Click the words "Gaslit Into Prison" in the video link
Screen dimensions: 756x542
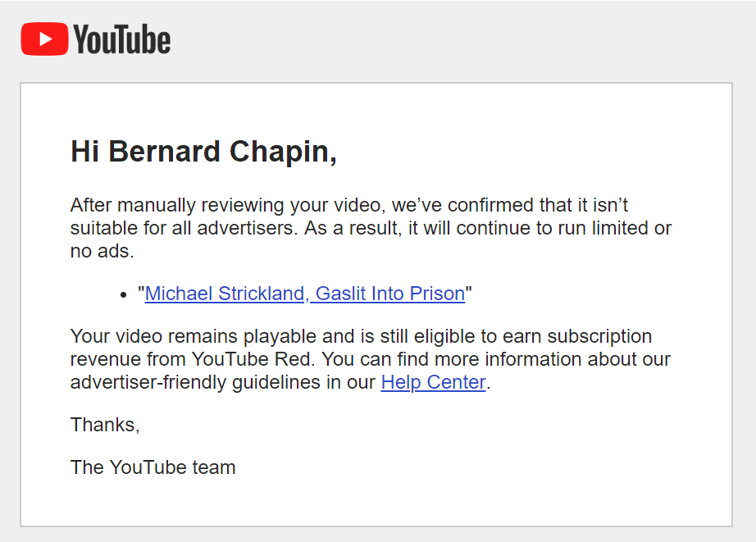390,294
